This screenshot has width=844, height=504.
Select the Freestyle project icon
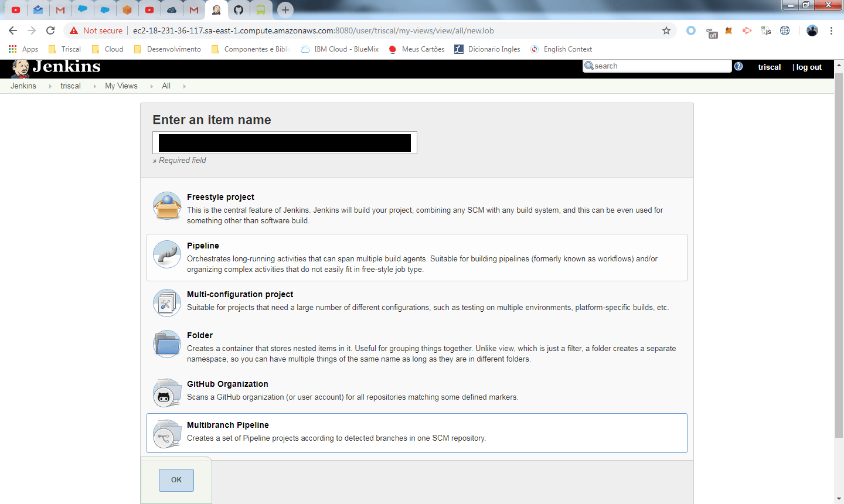click(167, 206)
